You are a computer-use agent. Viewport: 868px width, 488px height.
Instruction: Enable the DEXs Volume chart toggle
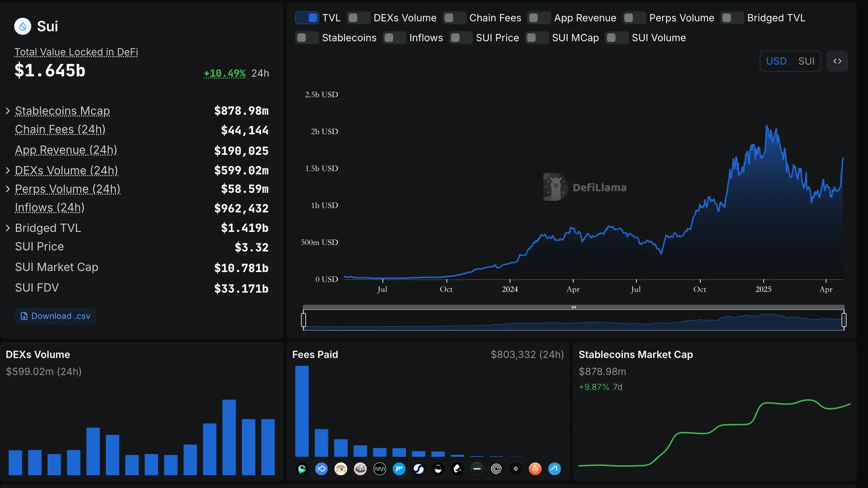pyautogui.click(x=359, y=18)
